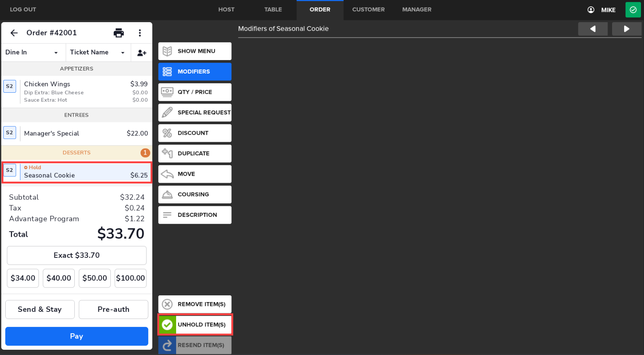Click the green checkmark status icon
The height and width of the screenshot is (355, 644).
tap(633, 10)
